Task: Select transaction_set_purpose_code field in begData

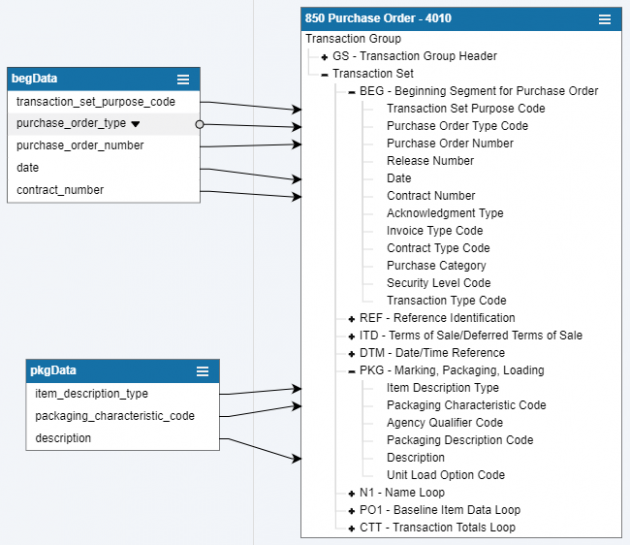Action: (x=104, y=102)
